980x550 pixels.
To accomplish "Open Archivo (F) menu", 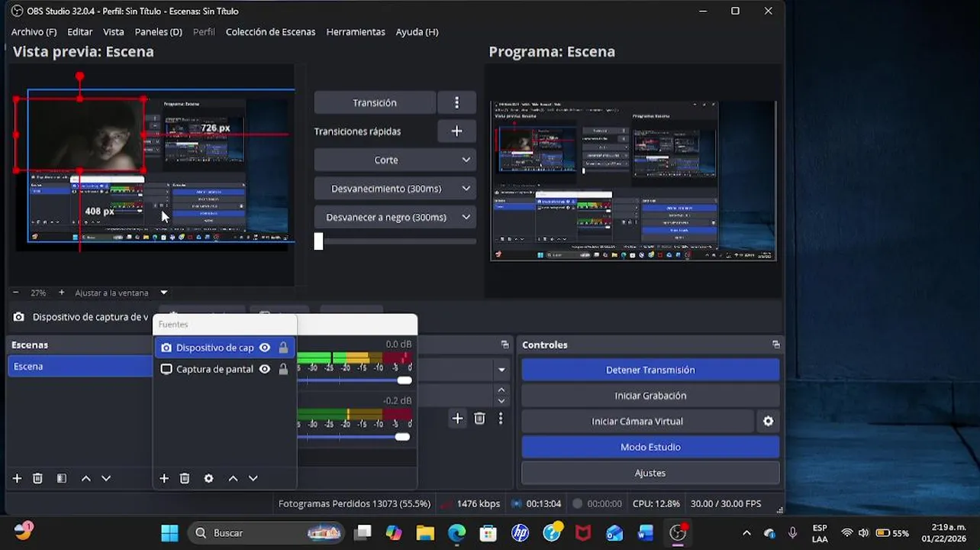I will pyautogui.click(x=34, y=32).
